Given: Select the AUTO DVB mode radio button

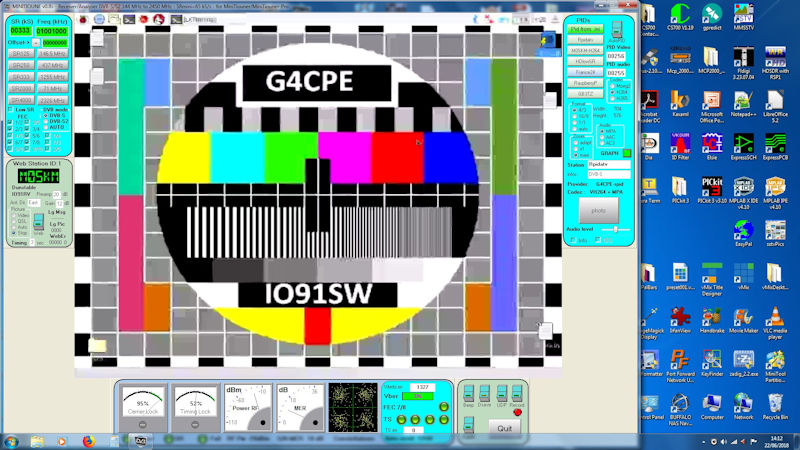Looking at the screenshot, I should [46, 127].
